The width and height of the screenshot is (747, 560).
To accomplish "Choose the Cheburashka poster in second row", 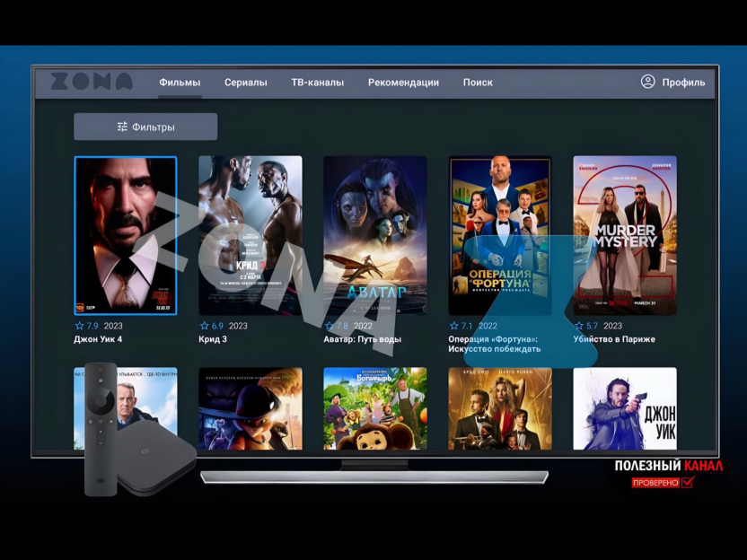I will coord(375,408).
